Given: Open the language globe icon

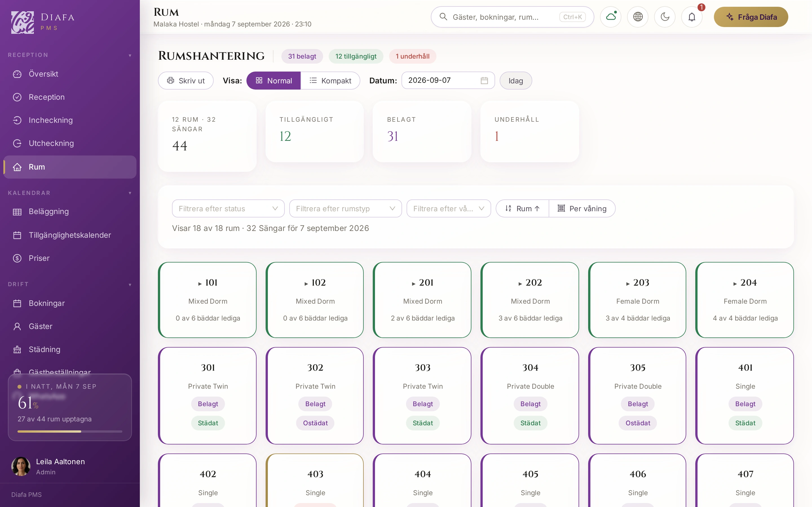Looking at the screenshot, I should click(638, 17).
